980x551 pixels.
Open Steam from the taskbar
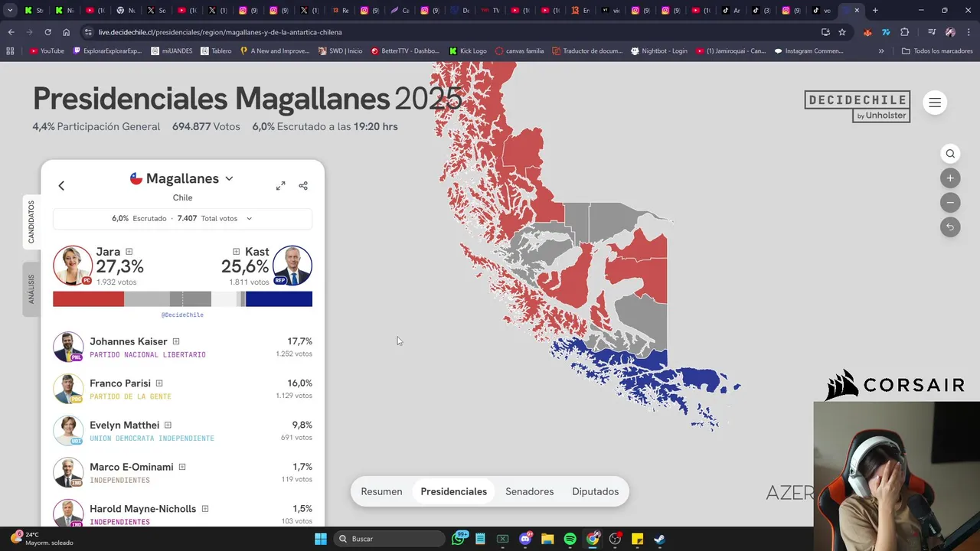pyautogui.click(x=659, y=539)
